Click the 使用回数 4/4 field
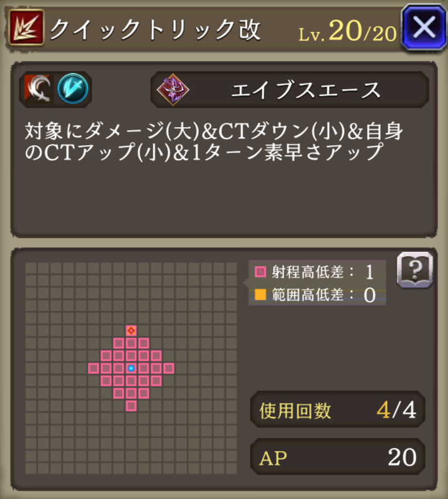The image size is (448, 499). (338, 409)
